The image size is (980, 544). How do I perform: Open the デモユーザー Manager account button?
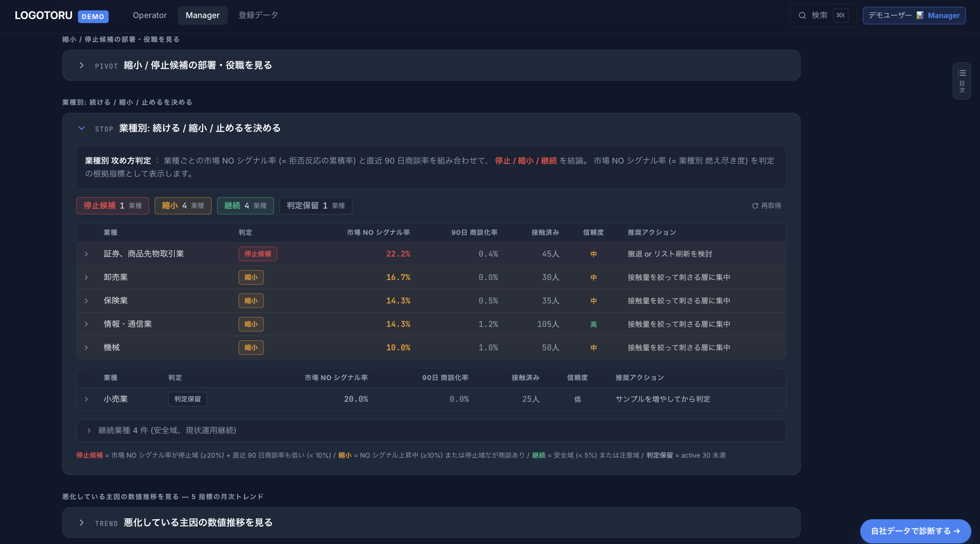click(914, 15)
